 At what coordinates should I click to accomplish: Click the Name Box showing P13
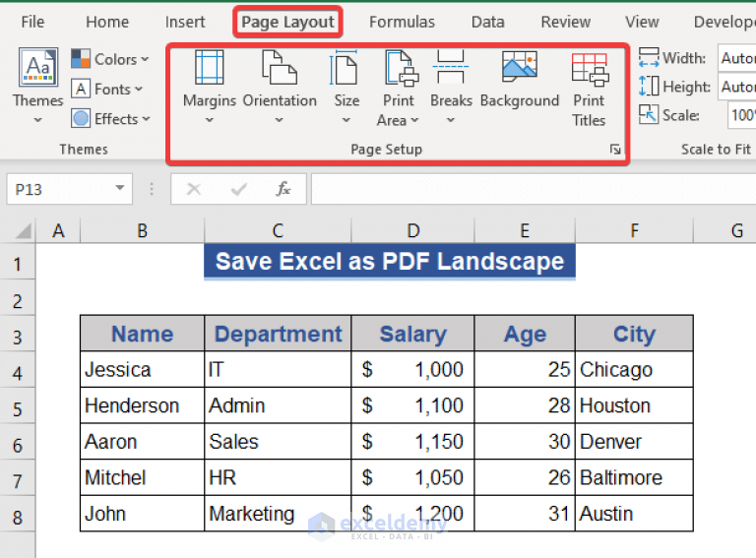point(70,189)
